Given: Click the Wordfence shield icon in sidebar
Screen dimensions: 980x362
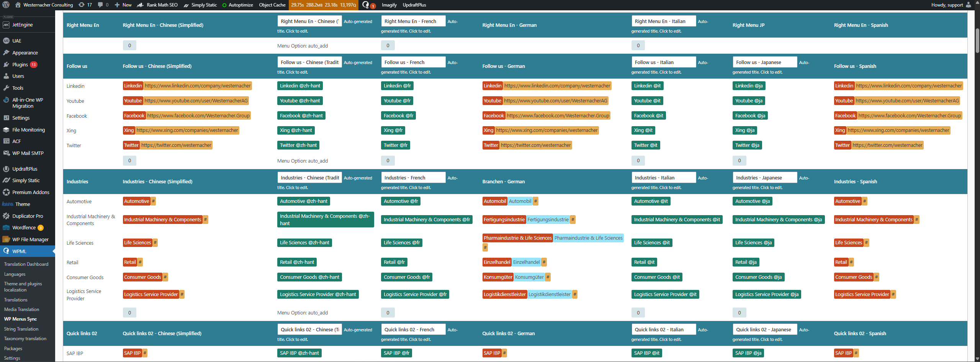Looking at the screenshot, I should [x=6, y=227].
